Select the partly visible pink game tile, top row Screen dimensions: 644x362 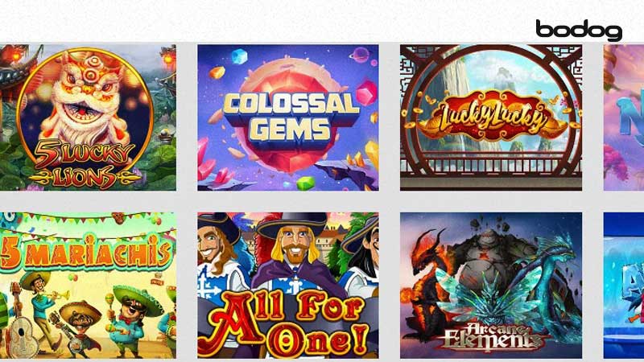click(x=623, y=117)
